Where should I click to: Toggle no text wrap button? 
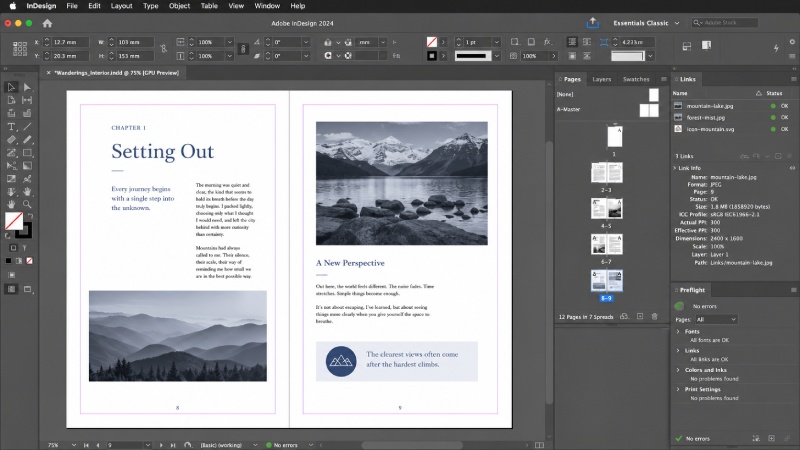click(x=572, y=42)
